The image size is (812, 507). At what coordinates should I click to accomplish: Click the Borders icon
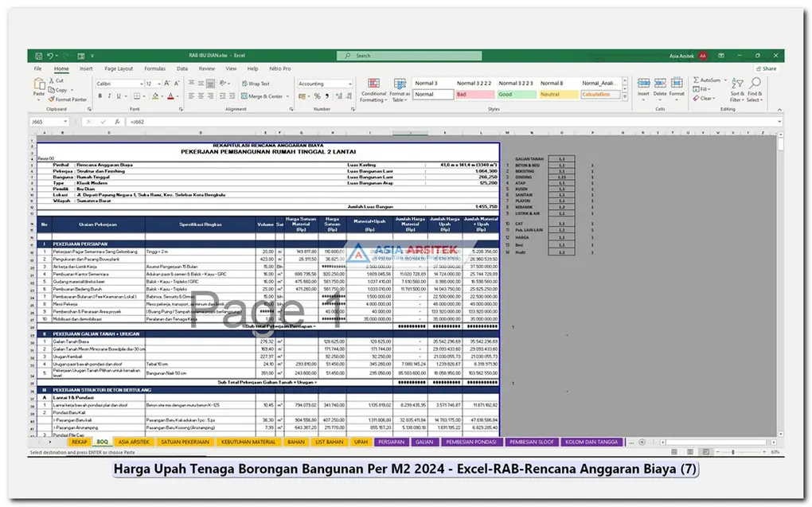137,96
